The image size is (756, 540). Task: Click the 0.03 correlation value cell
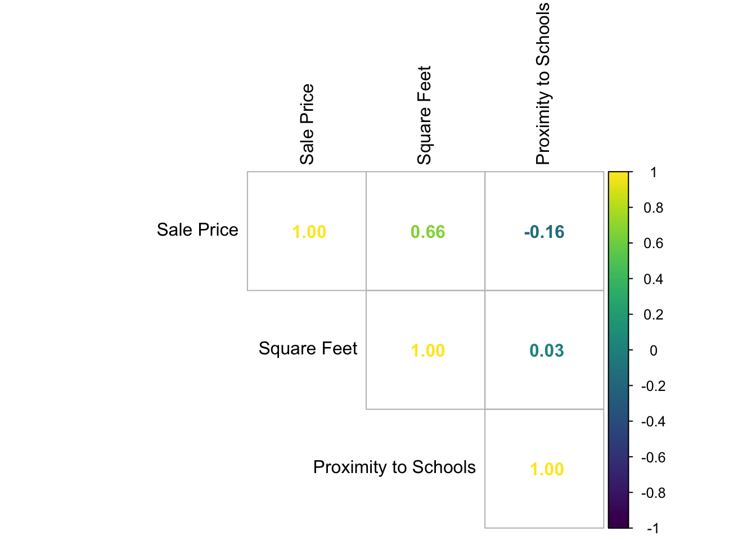pyautogui.click(x=546, y=350)
